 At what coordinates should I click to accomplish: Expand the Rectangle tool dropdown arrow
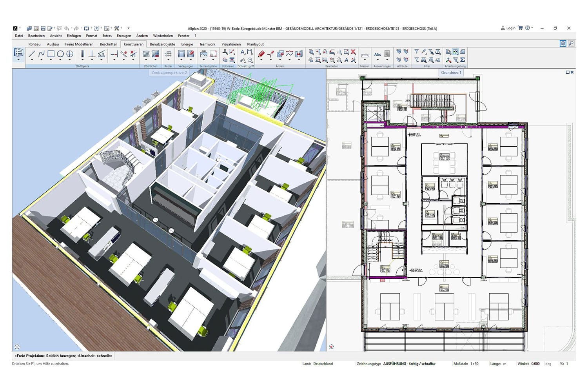click(51, 60)
